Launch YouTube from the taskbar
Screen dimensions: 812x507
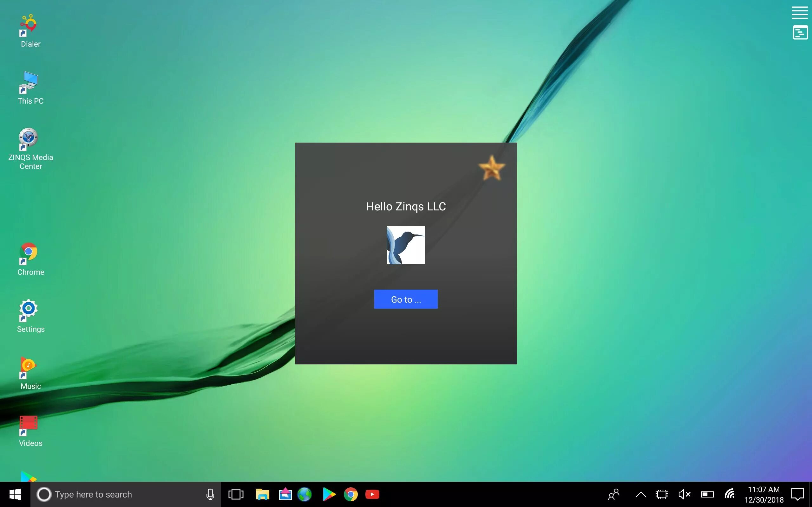372,494
